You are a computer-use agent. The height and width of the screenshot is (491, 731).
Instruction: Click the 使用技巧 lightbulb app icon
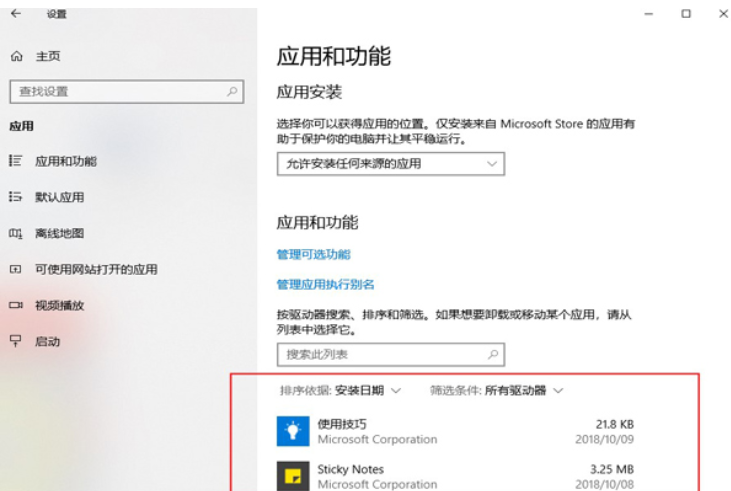293,431
